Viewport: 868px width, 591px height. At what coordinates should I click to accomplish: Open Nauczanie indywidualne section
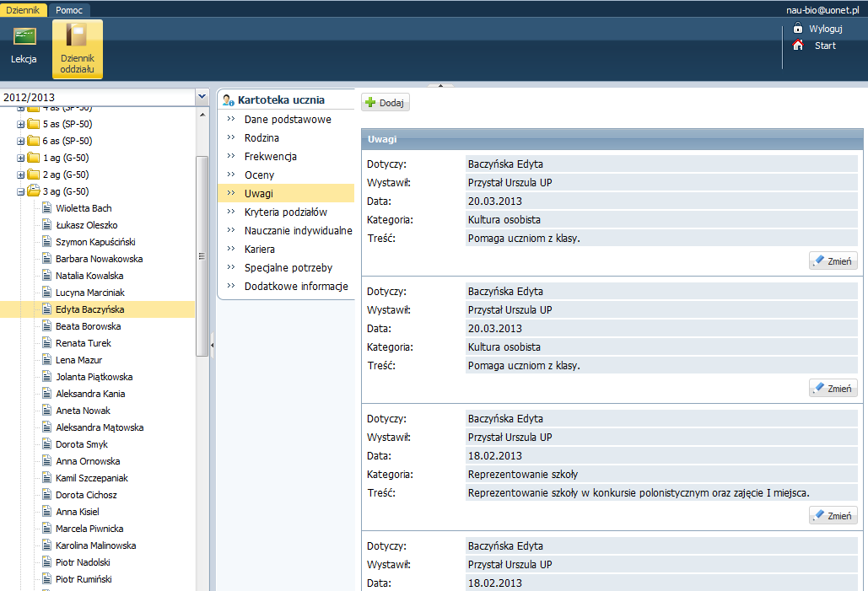[x=299, y=230]
